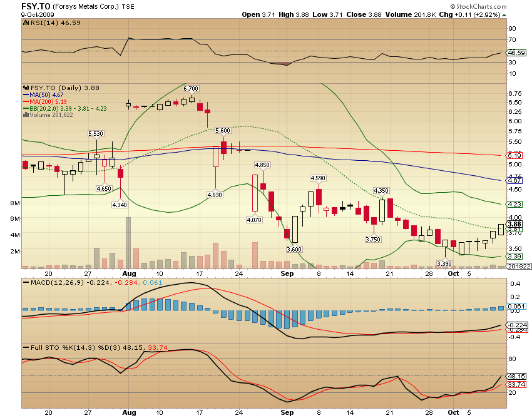Click the Chg +0.11 (+2.92%) value
532x418 pixels.
(469, 14)
